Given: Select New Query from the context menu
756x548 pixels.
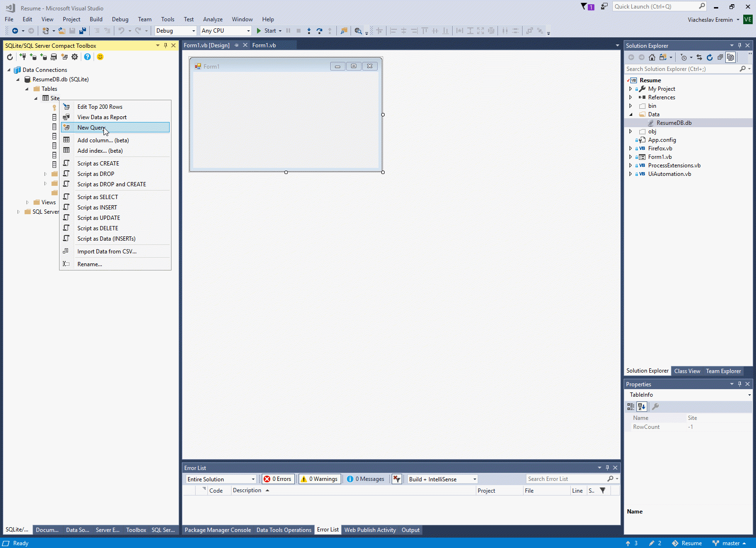Looking at the screenshot, I should (x=115, y=128).
